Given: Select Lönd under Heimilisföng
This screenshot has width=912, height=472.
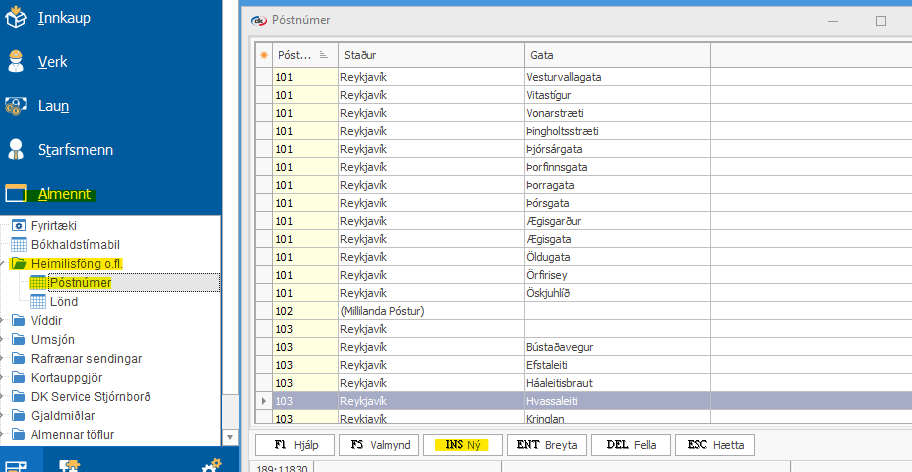Looking at the screenshot, I should click(64, 302).
